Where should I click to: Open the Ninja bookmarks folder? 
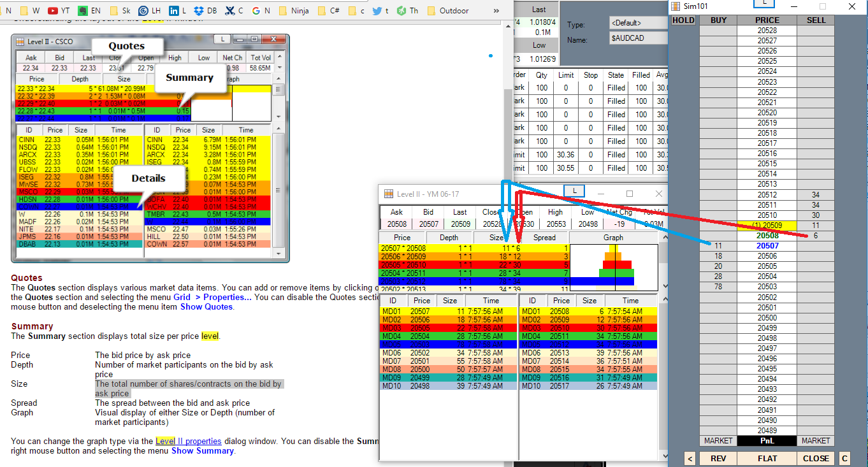(x=294, y=10)
